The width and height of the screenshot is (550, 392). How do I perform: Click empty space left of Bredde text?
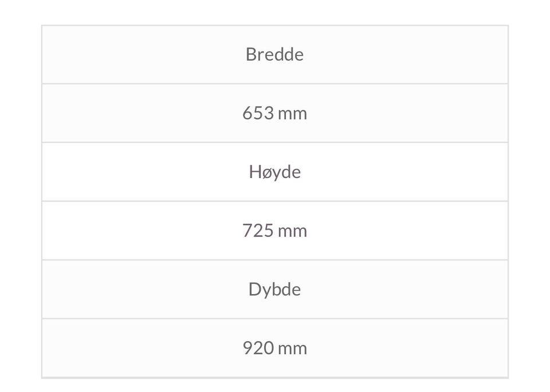click(143, 54)
